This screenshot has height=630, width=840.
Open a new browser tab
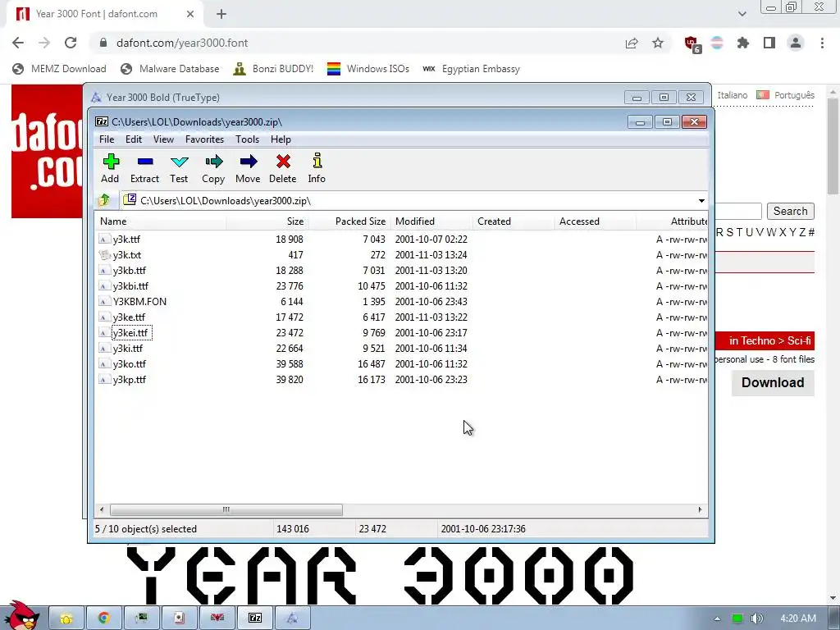pos(221,14)
